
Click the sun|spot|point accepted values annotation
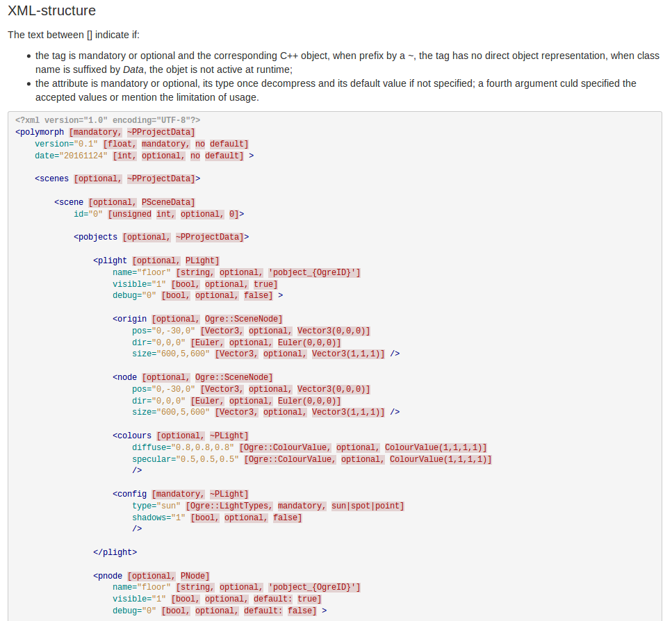pyautogui.click(x=368, y=506)
